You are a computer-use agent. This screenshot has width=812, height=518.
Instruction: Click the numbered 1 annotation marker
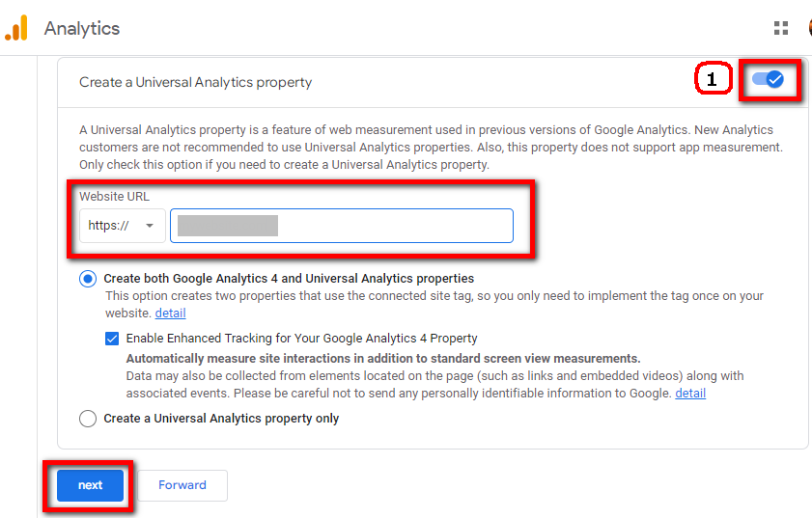click(713, 80)
